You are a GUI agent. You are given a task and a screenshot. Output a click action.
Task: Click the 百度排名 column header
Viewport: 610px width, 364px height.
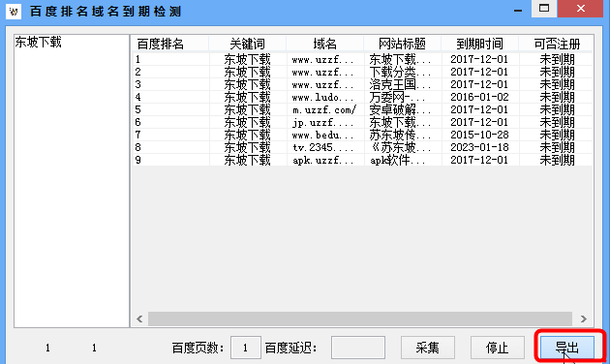pyautogui.click(x=170, y=44)
